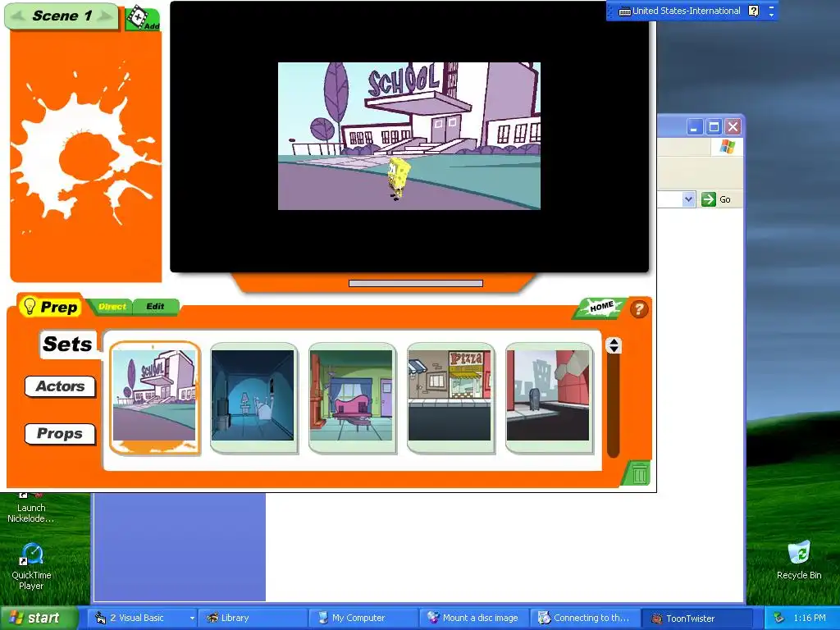The image size is (840, 630).
Task: Open the language bar help icon
Action: 753,11
